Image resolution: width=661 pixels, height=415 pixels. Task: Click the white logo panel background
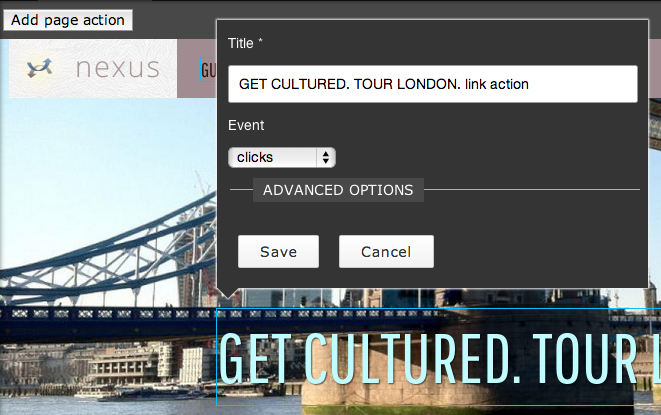click(93, 89)
